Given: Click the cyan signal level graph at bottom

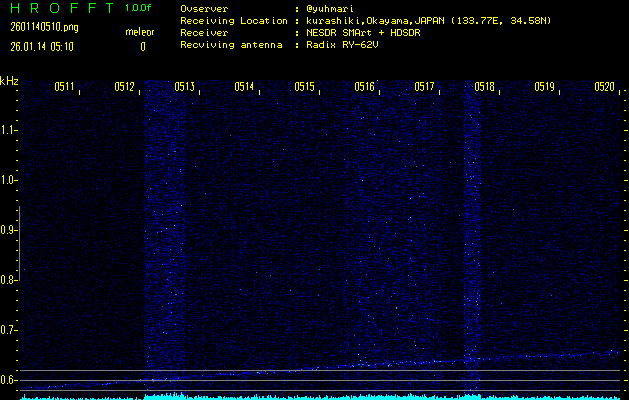Looking at the screenshot, I should (x=320, y=396).
